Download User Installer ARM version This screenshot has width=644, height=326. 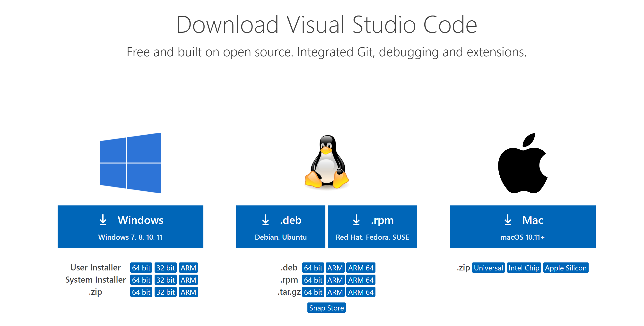pos(188,268)
